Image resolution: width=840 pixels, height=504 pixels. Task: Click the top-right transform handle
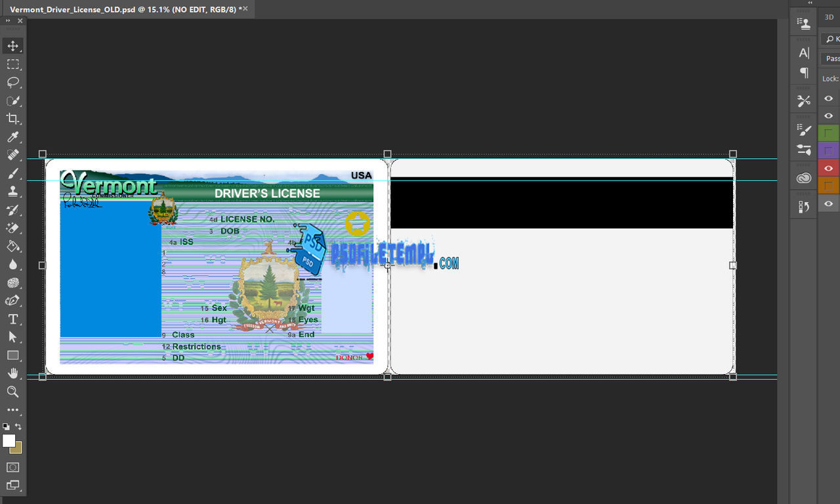[733, 154]
